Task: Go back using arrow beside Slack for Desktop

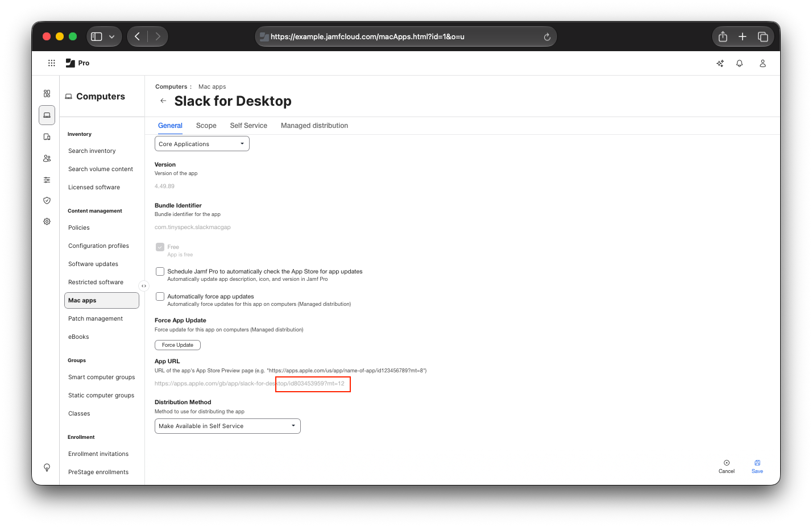Action: 163,101
